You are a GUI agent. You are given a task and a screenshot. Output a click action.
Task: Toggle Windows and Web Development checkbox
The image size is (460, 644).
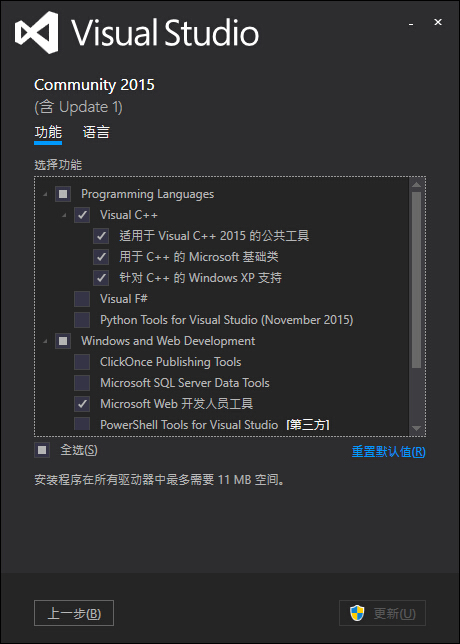click(x=63, y=341)
